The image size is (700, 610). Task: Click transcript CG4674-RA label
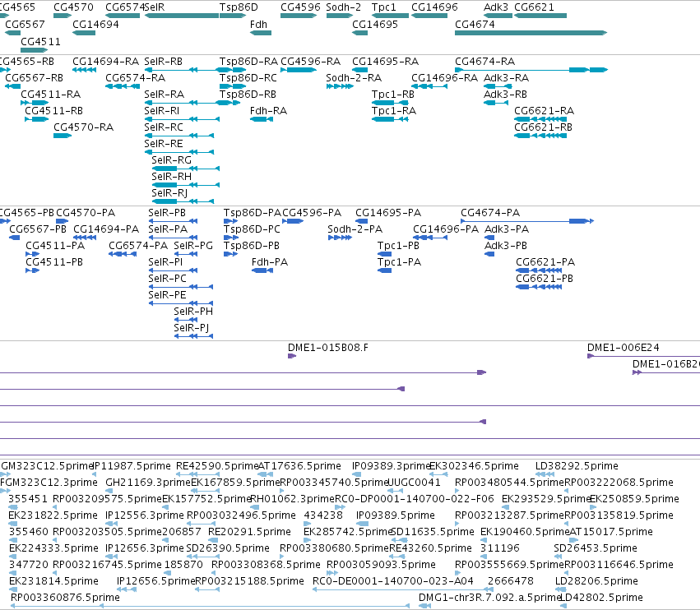(484, 61)
